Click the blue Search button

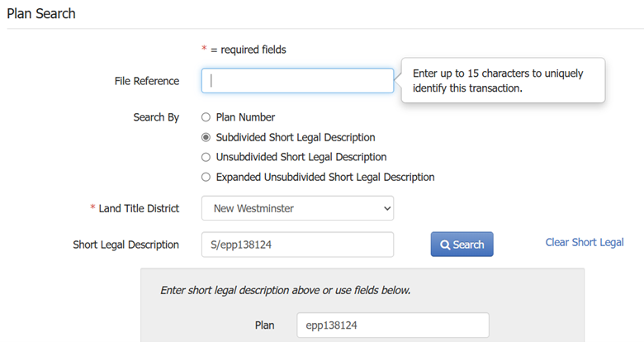462,245
